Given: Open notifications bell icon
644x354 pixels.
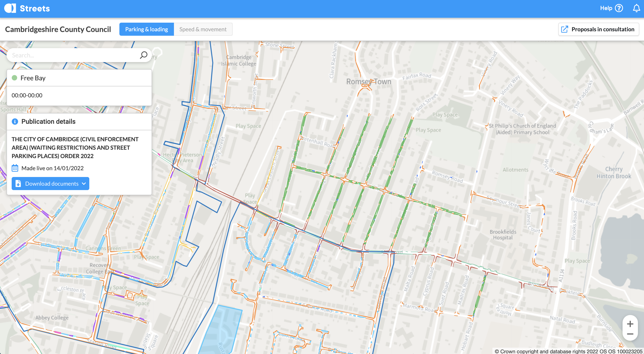Looking at the screenshot, I should coord(636,8).
